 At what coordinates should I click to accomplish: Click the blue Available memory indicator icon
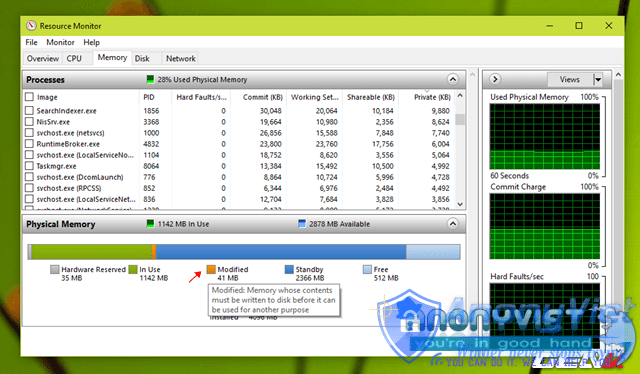point(302,224)
